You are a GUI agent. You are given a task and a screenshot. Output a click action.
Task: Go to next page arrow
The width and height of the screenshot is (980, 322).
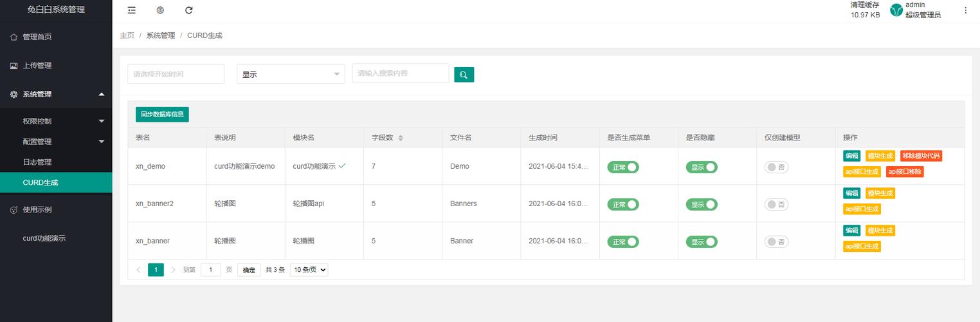173,270
